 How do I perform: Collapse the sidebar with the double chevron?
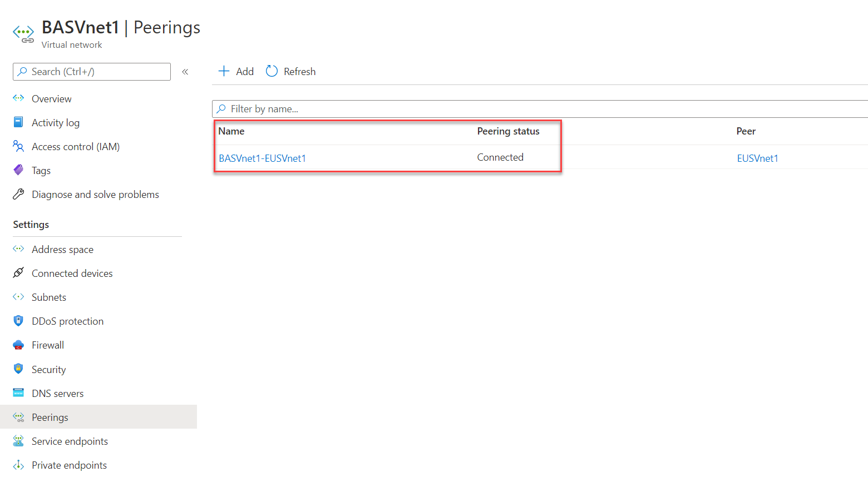point(185,72)
